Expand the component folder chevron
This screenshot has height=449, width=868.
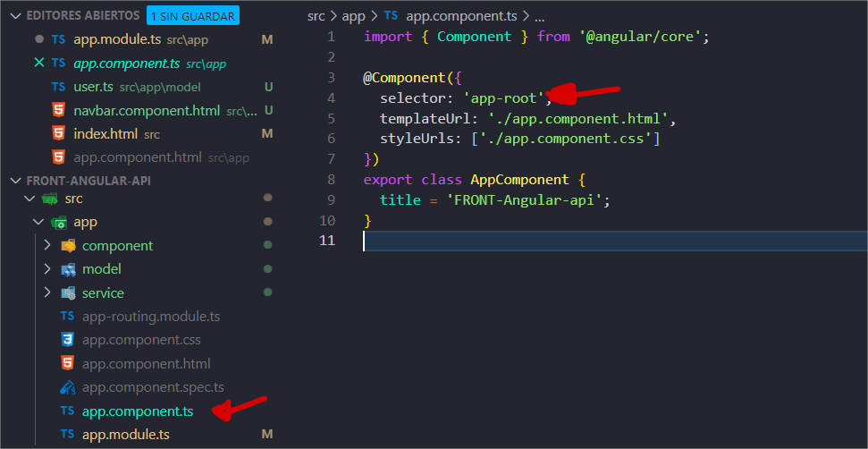[x=48, y=246]
